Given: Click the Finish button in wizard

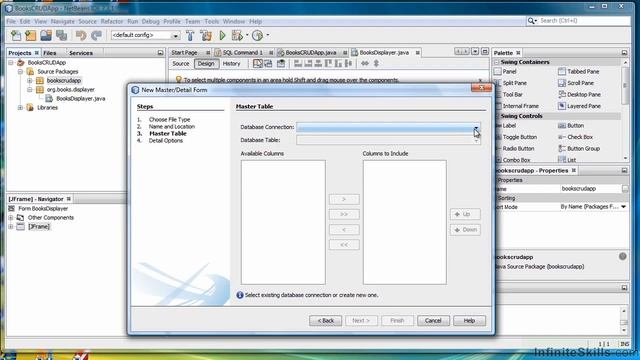Looking at the screenshot, I should pyautogui.click(x=397, y=321).
